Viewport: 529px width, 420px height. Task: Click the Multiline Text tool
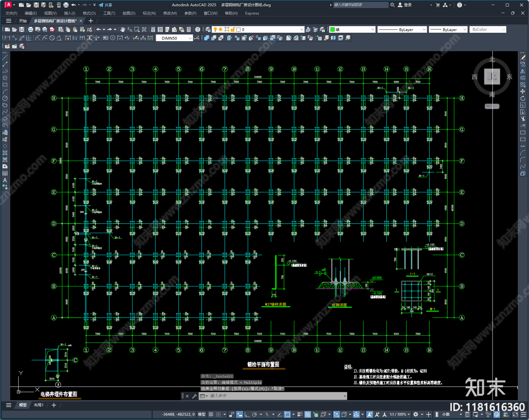5,180
